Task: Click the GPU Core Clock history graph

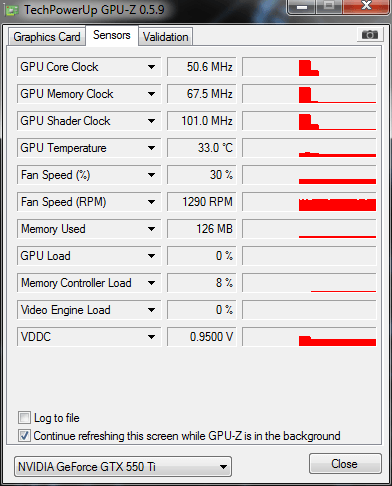Action: 309,67
